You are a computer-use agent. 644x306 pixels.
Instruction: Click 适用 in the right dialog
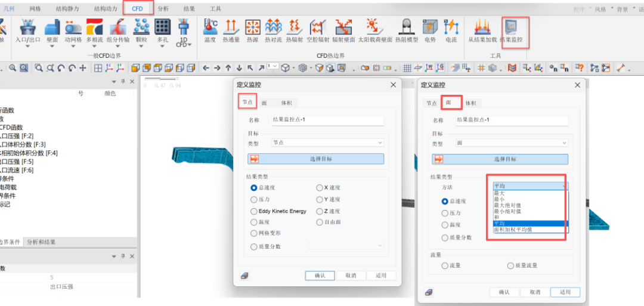565,292
